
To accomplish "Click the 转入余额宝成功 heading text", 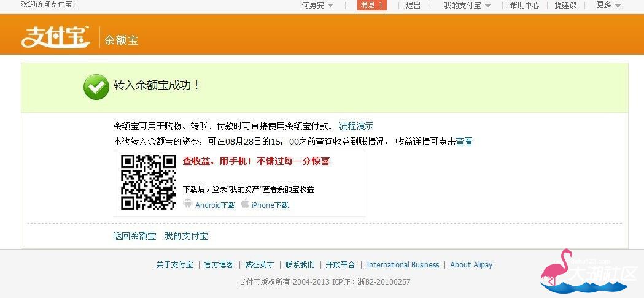I will pos(157,85).
